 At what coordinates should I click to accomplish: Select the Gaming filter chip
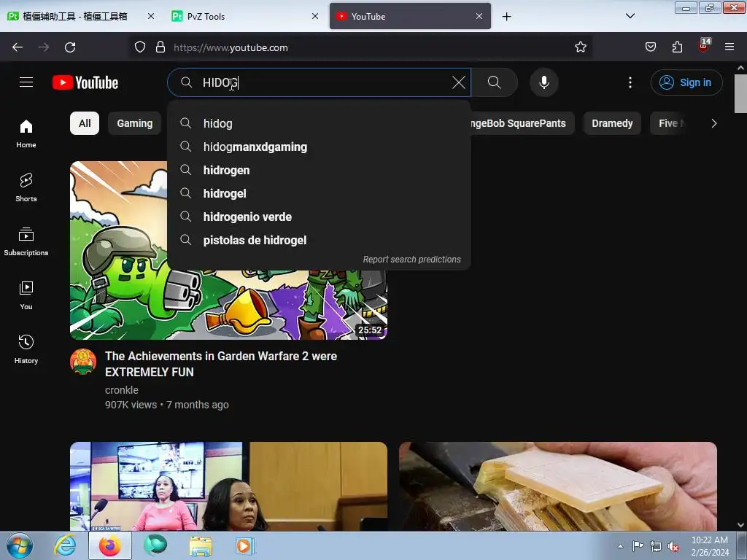coord(135,123)
